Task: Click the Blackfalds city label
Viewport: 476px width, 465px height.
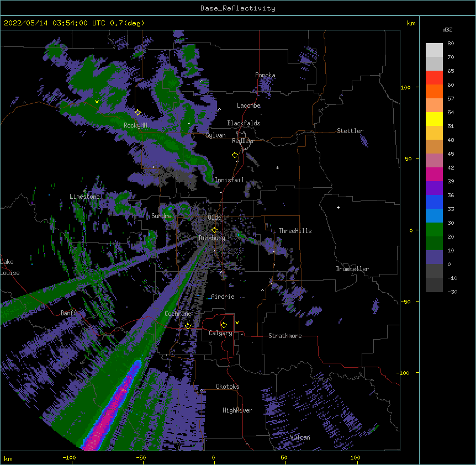Action: [x=244, y=123]
